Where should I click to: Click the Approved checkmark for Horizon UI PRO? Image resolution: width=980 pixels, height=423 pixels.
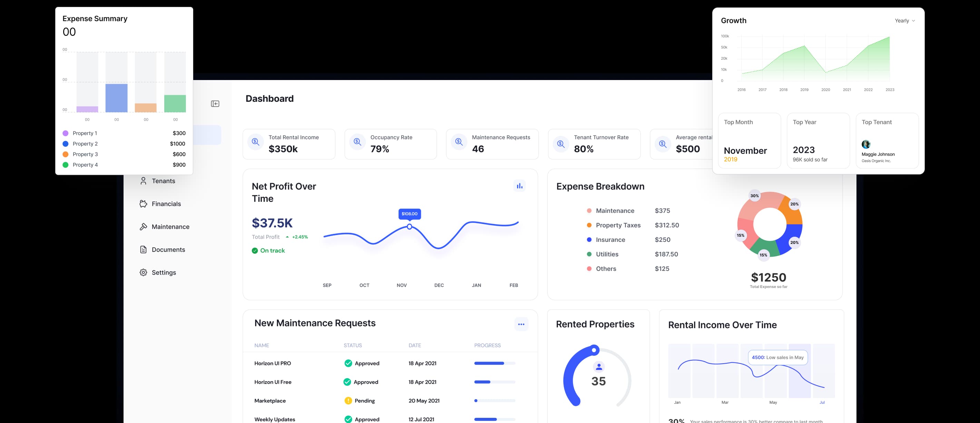348,363
